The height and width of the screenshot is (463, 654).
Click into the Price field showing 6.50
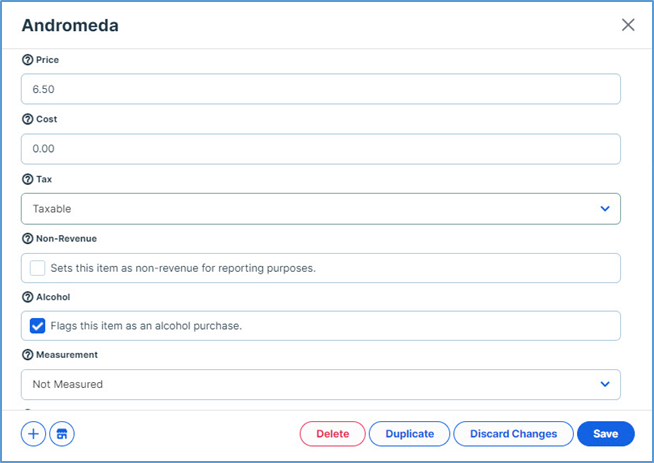[320, 90]
